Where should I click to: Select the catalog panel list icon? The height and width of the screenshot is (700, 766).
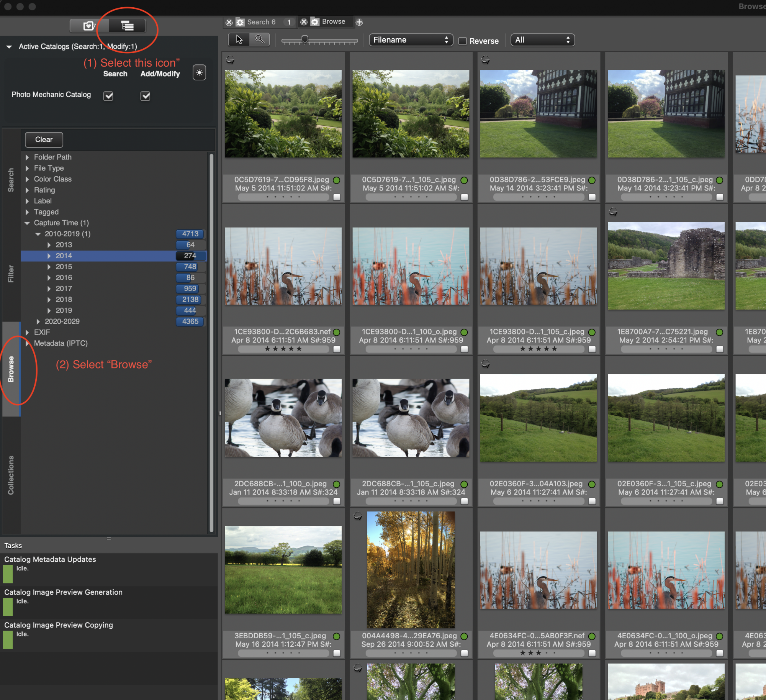[127, 26]
